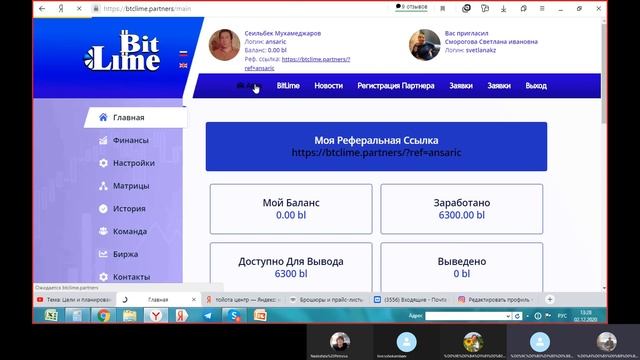Open the Yandex home button in toolbar
640x360 pixels.
coord(61,8)
